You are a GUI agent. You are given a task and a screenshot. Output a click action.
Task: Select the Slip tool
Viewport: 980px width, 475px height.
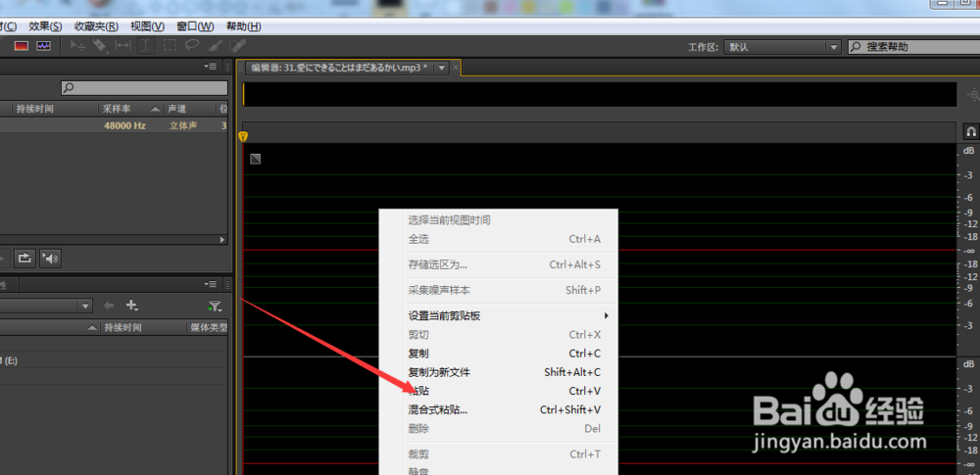coord(123,46)
